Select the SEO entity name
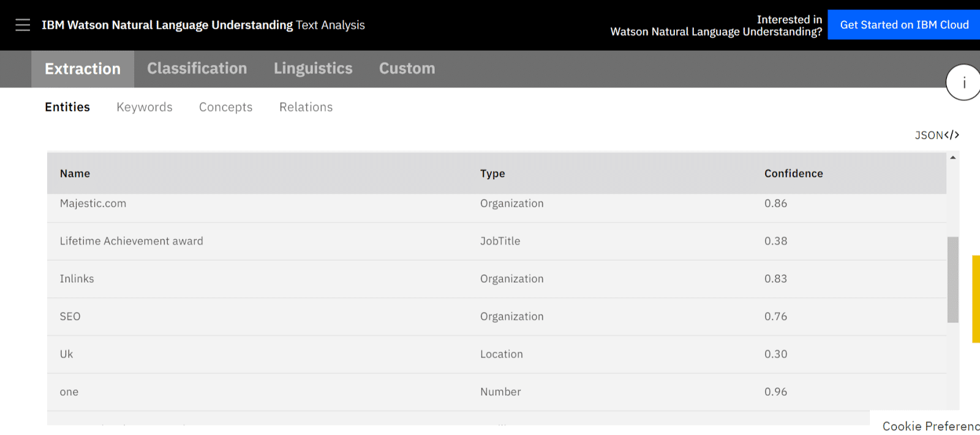The image size is (980, 435). pos(70,317)
